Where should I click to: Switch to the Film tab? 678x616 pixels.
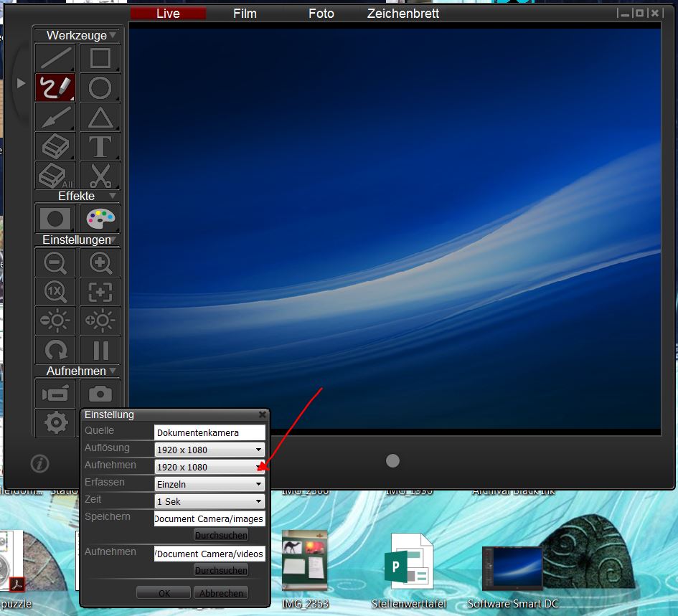[x=245, y=14]
